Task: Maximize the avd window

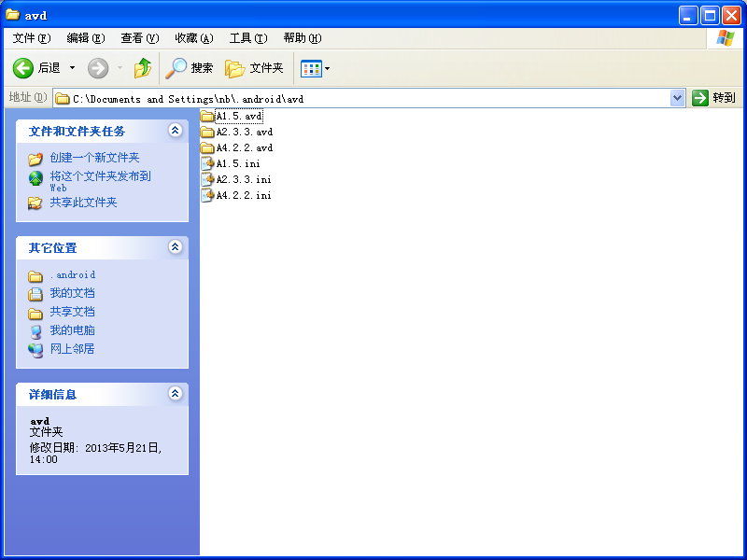Action: pos(710,16)
